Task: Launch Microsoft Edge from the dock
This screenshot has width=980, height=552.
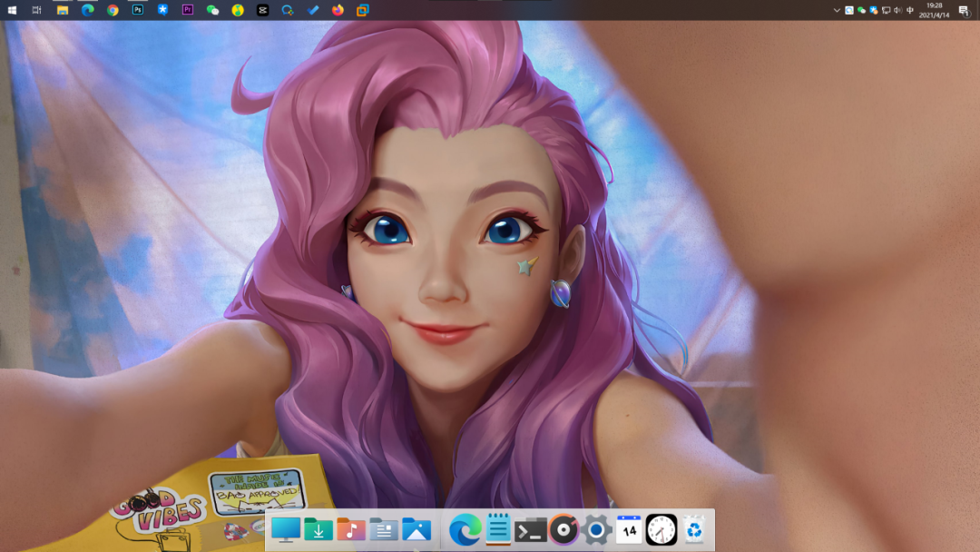Action: pos(465,529)
